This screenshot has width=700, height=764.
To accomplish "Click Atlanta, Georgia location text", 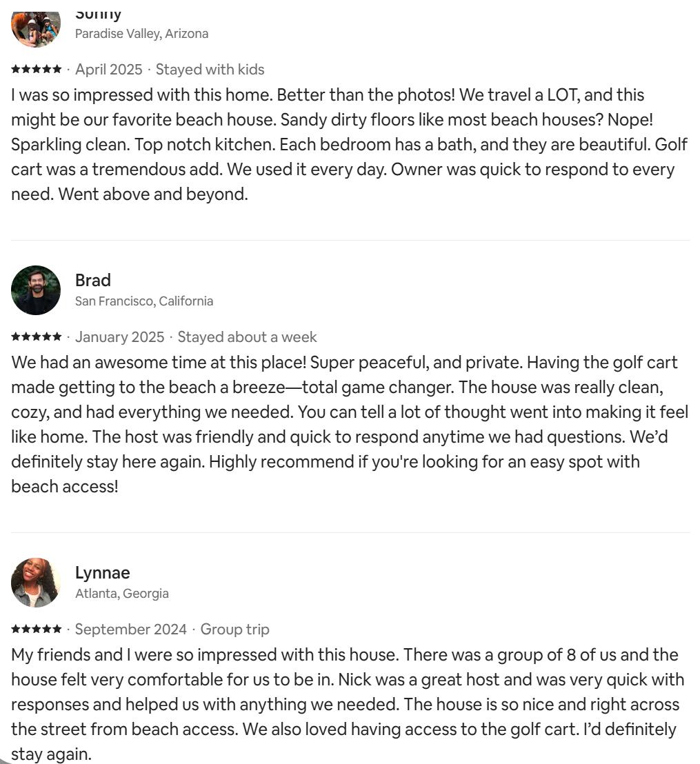I will coord(122,594).
